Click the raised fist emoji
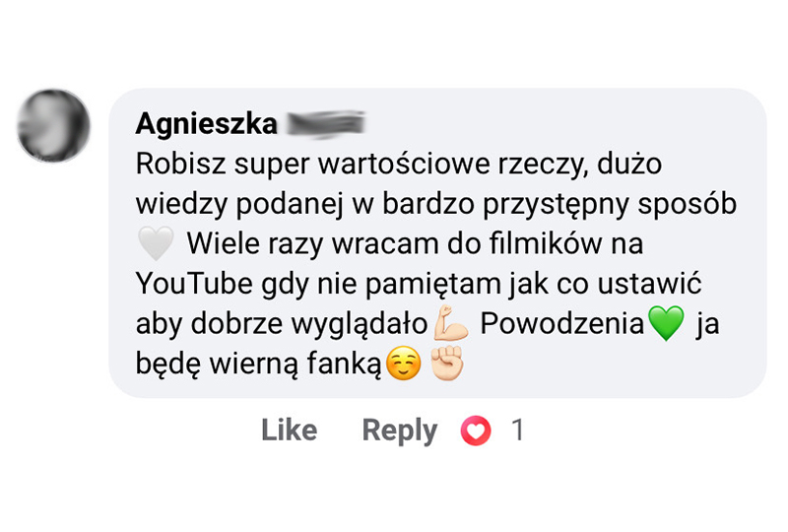The height and width of the screenshot is (532, 788). click(446, 363)
